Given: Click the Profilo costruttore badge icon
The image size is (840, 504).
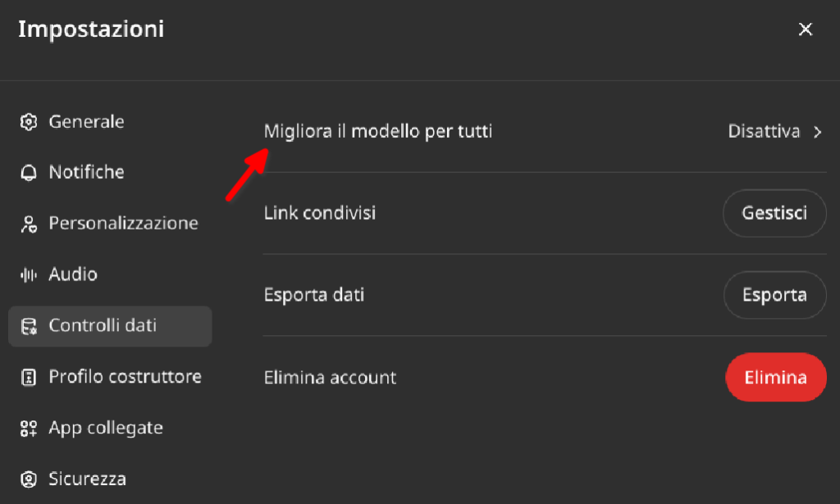Looking at the screenshot, I should 29,377.
